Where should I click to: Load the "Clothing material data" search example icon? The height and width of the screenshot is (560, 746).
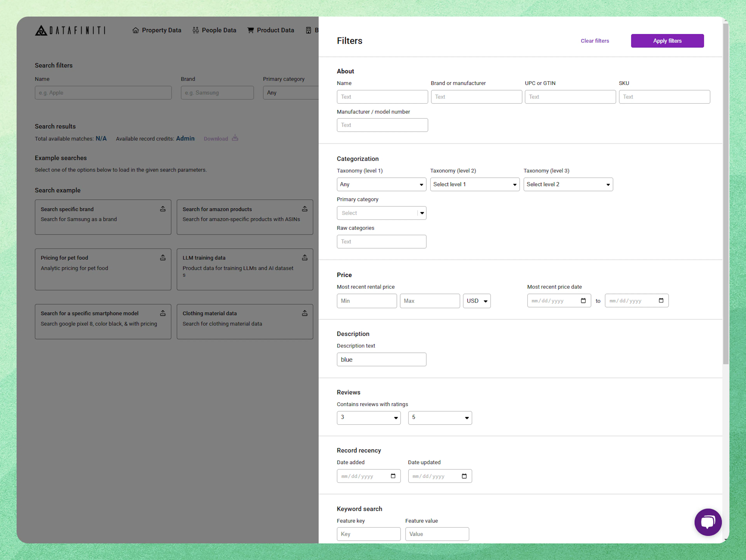(x=305, y=313)
